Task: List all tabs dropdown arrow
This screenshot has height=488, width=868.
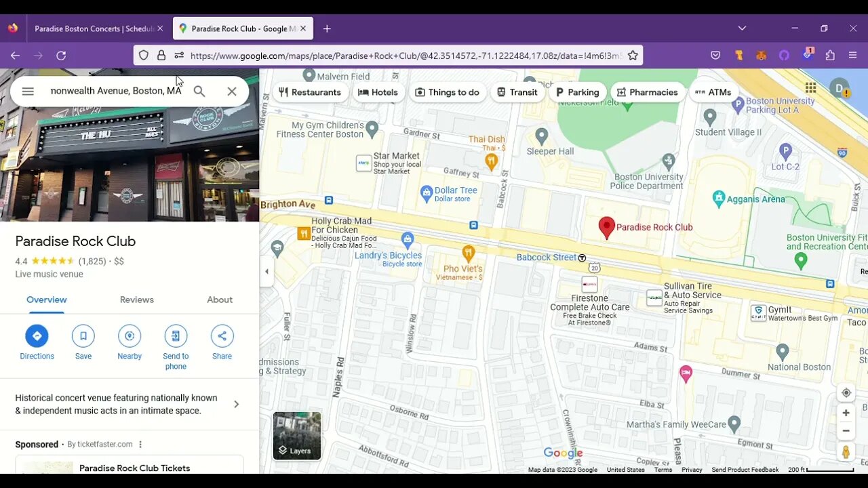Action: 742,28
